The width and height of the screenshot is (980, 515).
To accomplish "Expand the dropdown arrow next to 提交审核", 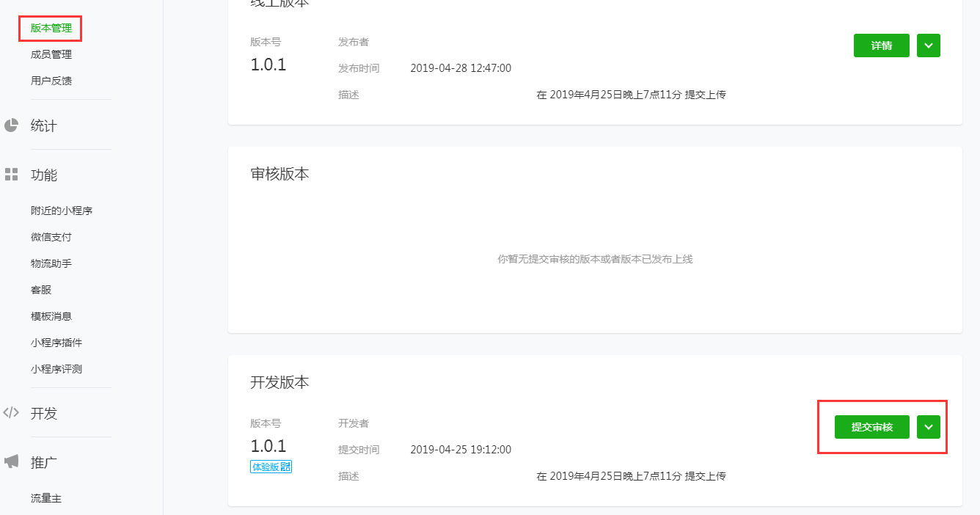I will [x=929, y=427].
